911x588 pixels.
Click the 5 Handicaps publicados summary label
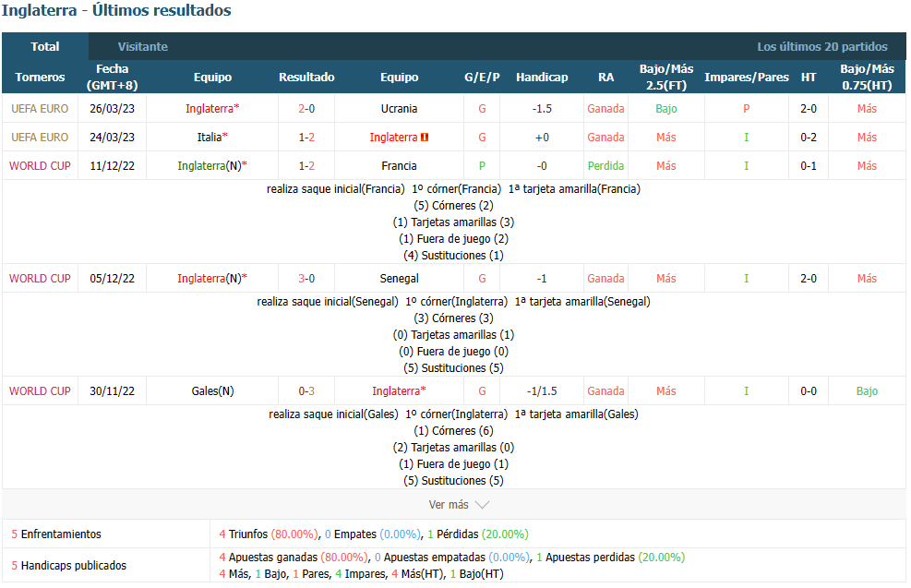[68, 565]
